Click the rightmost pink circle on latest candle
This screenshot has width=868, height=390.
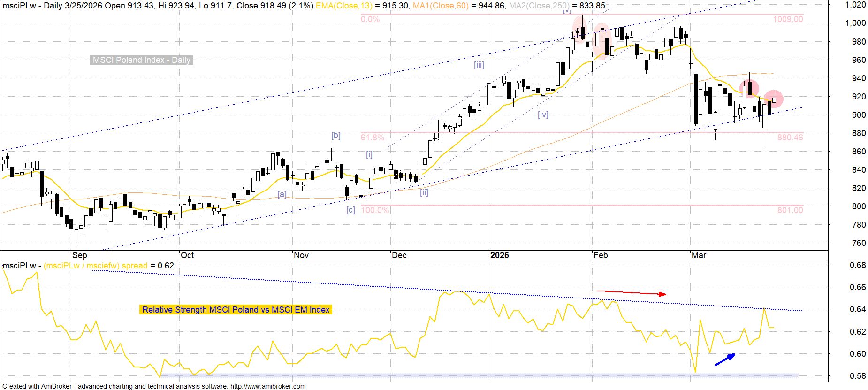coord(774,99)
